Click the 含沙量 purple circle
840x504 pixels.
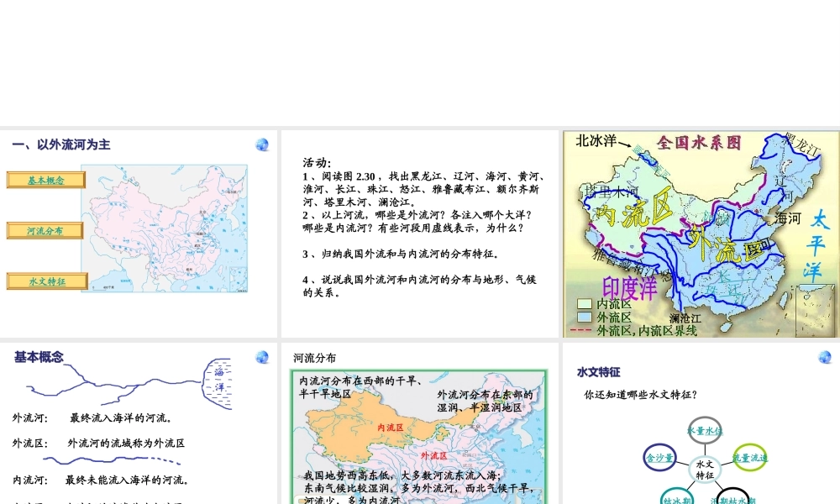(x=659, y=458)
